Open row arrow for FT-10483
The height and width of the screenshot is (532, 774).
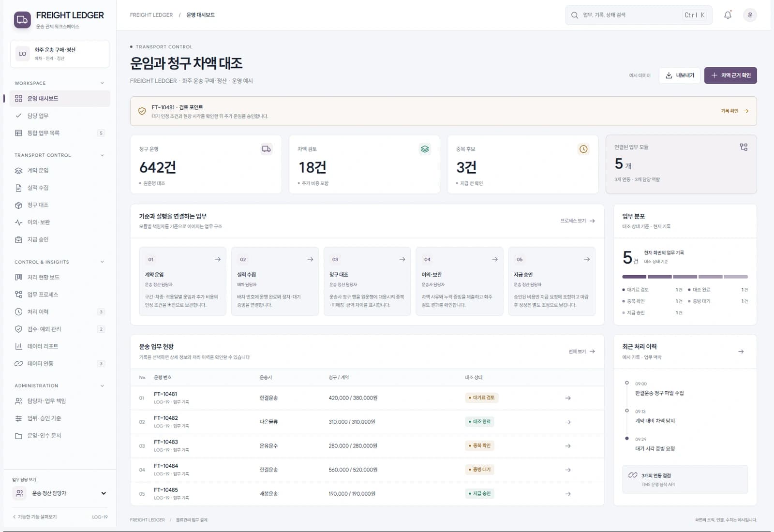(x=568, y=446)
